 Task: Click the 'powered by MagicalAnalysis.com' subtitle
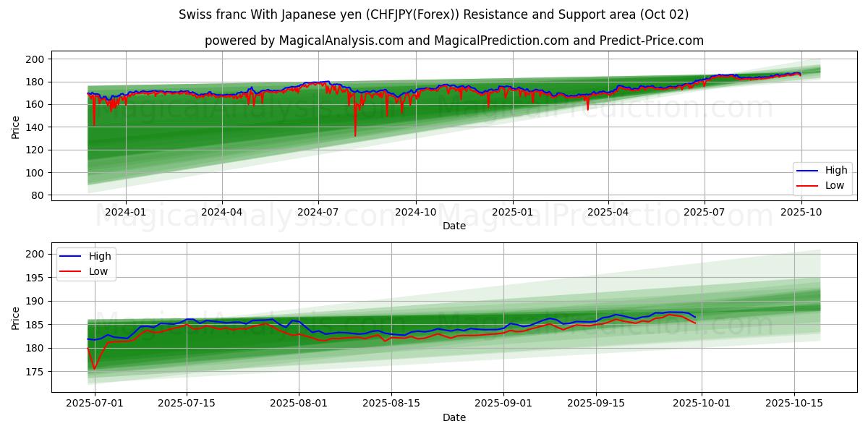pos(454,41)
